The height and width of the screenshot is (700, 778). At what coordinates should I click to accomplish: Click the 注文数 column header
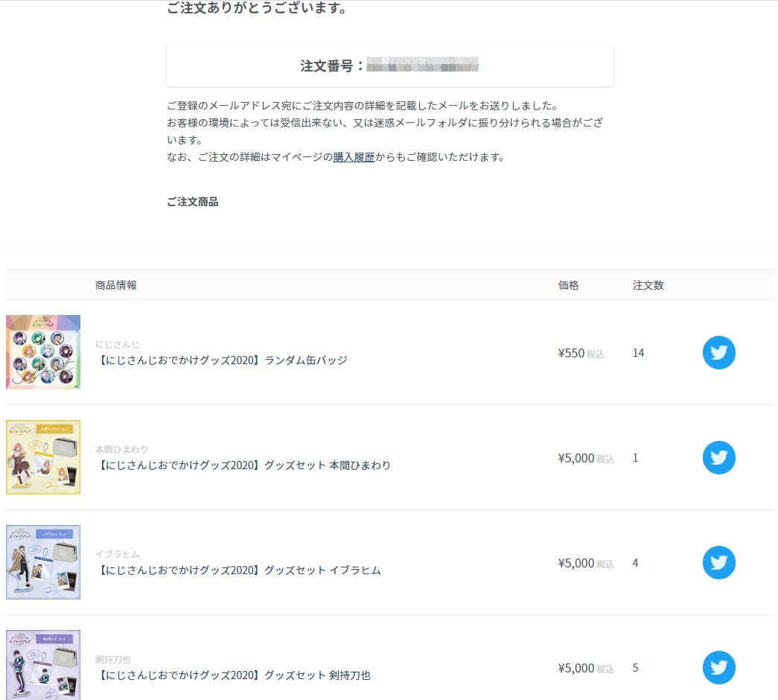tap(648, 285)
